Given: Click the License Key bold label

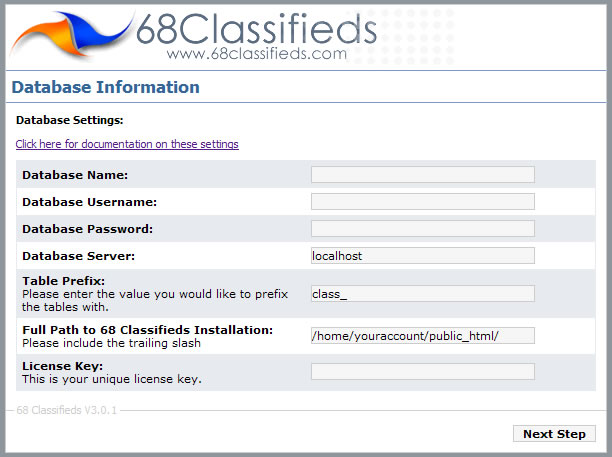Looking at the screenshot, I should (60, 366).
